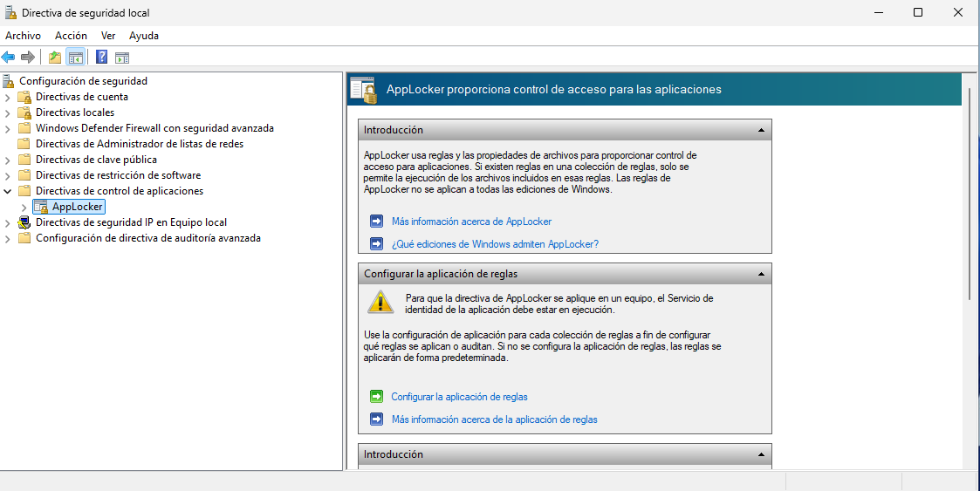Click the Up one level folder icon
The image size is (980, 491).
click(x=55, y=58)
